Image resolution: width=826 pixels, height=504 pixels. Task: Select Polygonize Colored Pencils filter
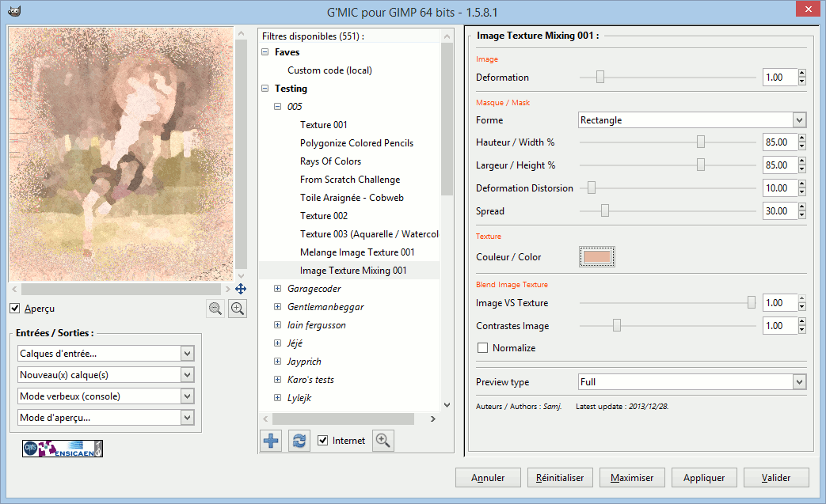(x=356, y=143)
